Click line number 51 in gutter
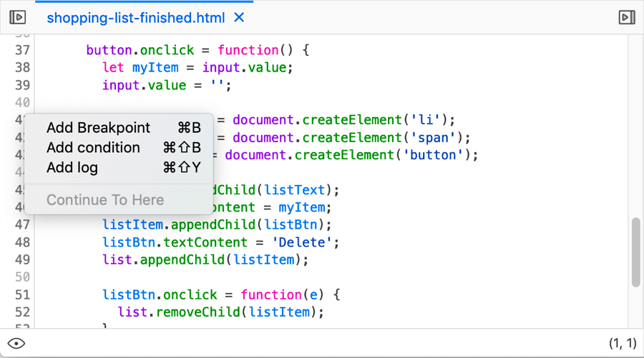The width and height of the screenshot is (644, 358). click(22, 295)
